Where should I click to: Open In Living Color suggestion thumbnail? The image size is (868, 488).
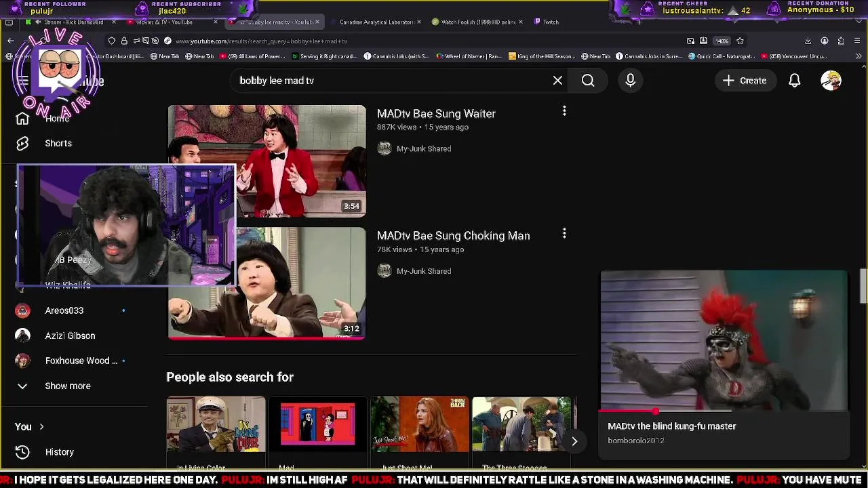click(216, 424)
